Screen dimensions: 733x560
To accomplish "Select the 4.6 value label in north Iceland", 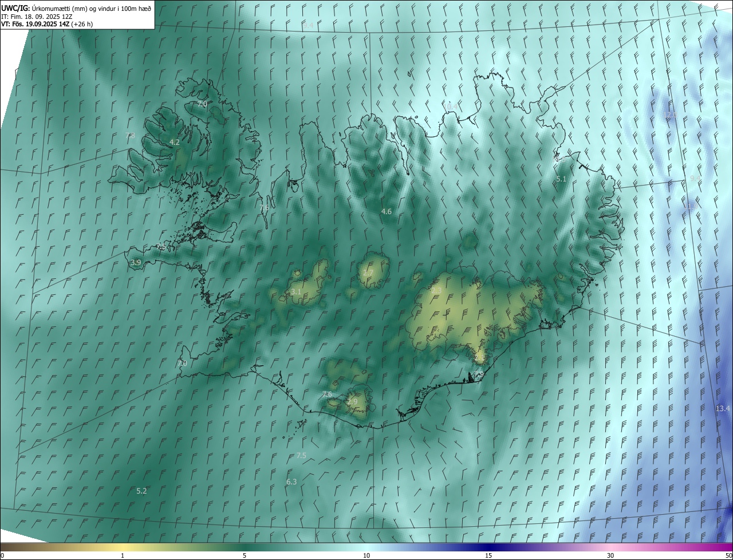I will click(x=387, y=211).
